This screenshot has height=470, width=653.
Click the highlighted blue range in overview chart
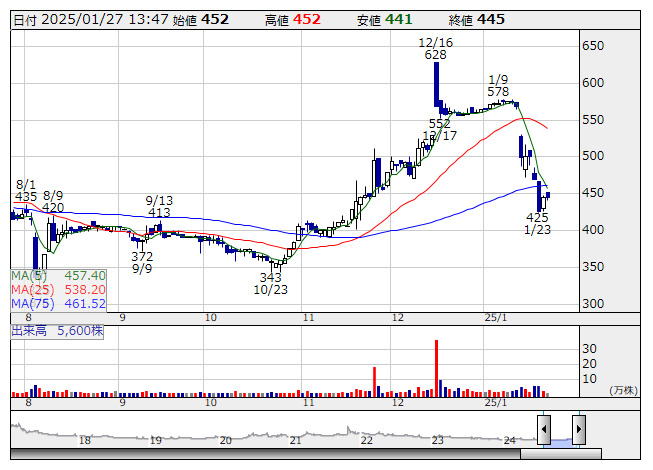[x=561, y=435]
